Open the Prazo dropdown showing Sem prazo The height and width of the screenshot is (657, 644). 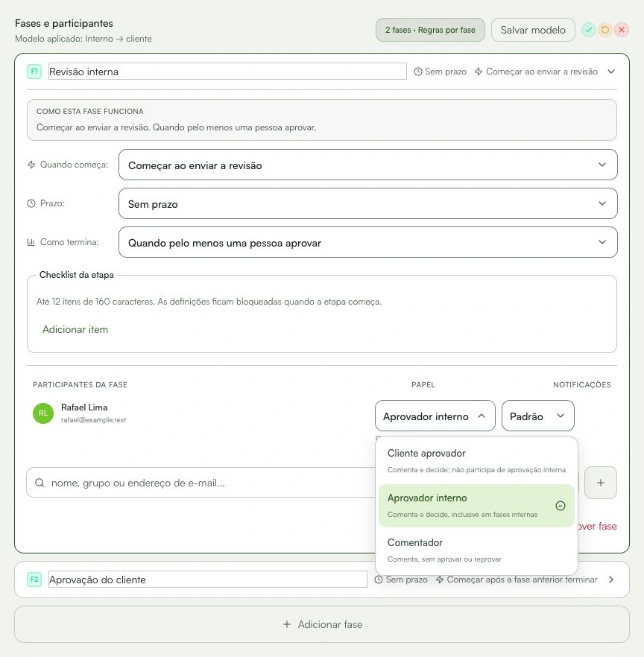pos(367,203)
